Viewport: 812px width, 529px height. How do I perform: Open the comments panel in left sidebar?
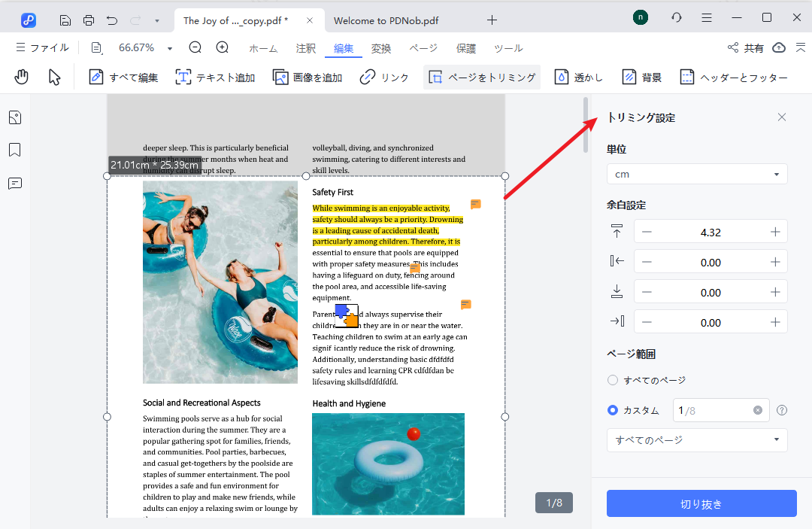tap(15, 184)
